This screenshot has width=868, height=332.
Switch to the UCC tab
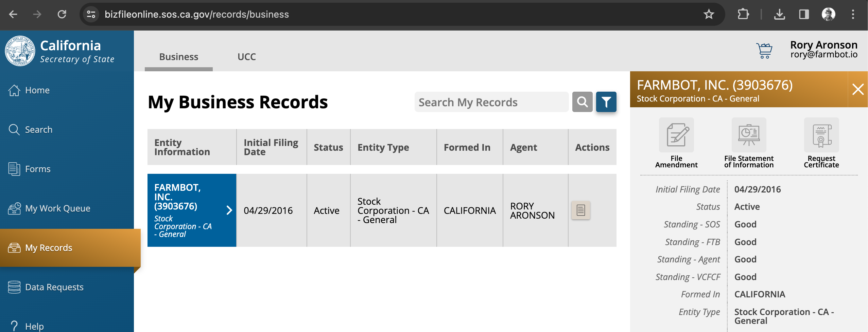246,57
